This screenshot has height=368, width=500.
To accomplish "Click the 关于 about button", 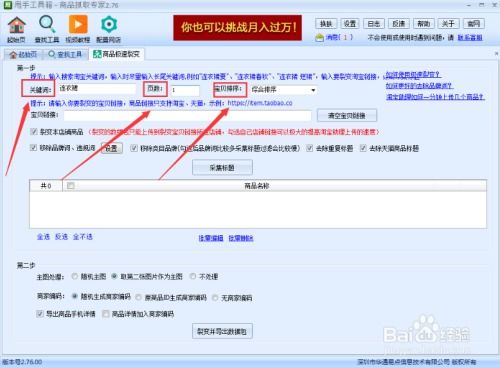I will pyautogui.click(x=448, y=24).
